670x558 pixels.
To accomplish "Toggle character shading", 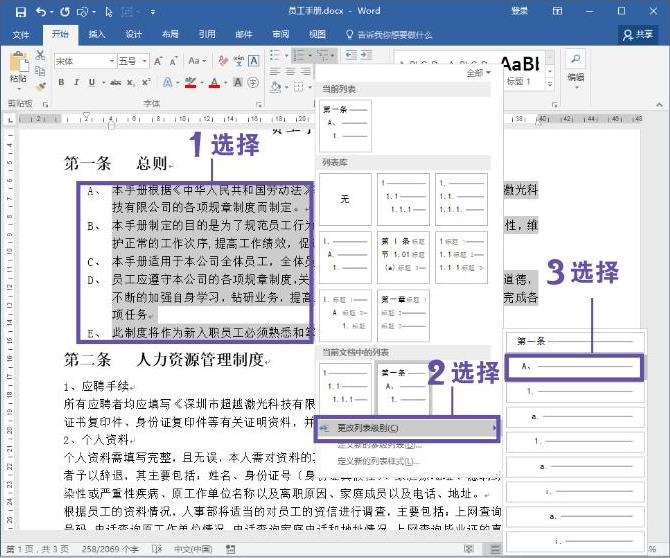I will pyautogui.click(x=238, y=82).
